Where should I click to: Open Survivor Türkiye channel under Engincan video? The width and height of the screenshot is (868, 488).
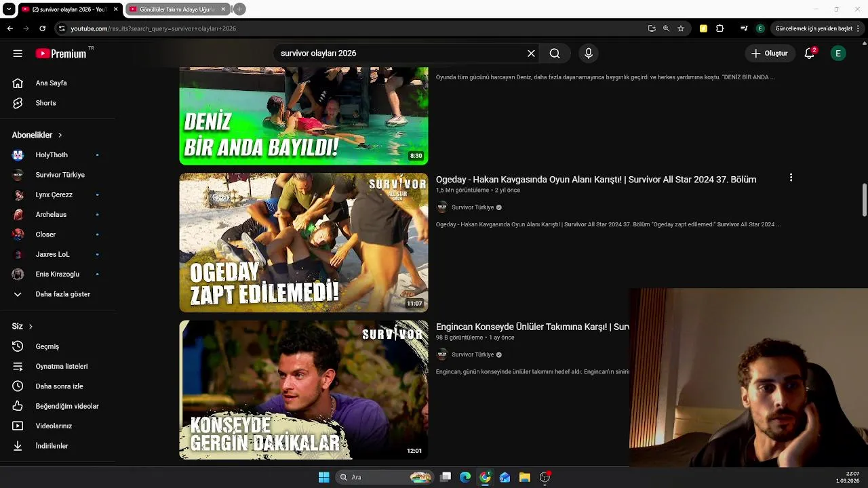pyautogui.click(x=473, y=354)
